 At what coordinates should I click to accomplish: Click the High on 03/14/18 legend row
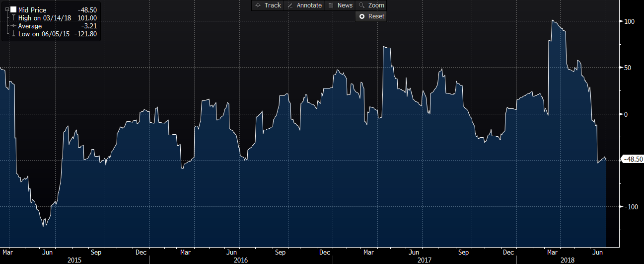54,18
